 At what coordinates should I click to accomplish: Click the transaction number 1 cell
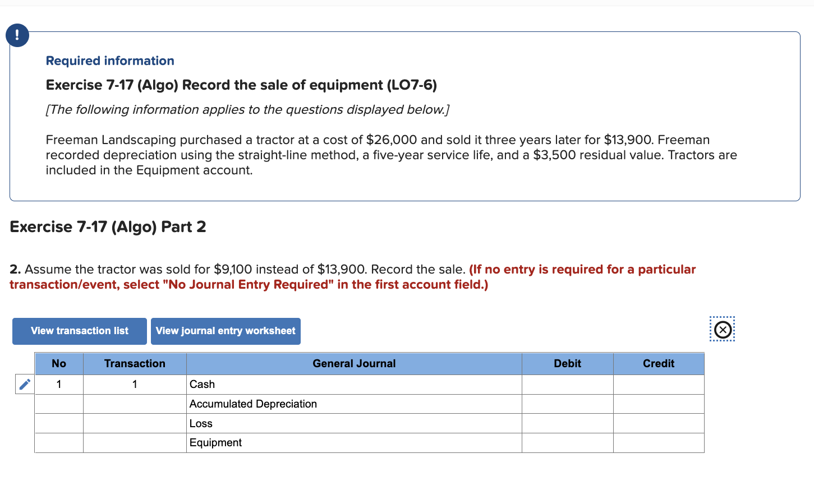[x=135, y=384]
